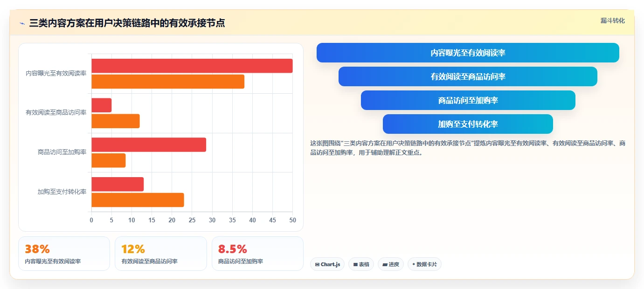Screen dimensions: 644x289
Task: Click the y-axis label 有效阅读至商品访问率
Action: pos(56,113)
